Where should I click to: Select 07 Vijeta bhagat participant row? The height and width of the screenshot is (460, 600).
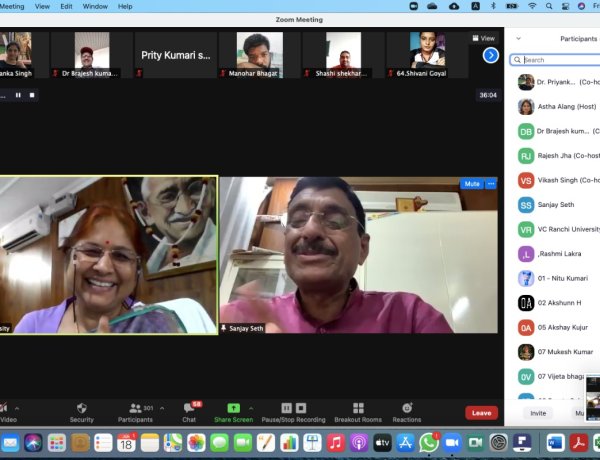[551, 377]
